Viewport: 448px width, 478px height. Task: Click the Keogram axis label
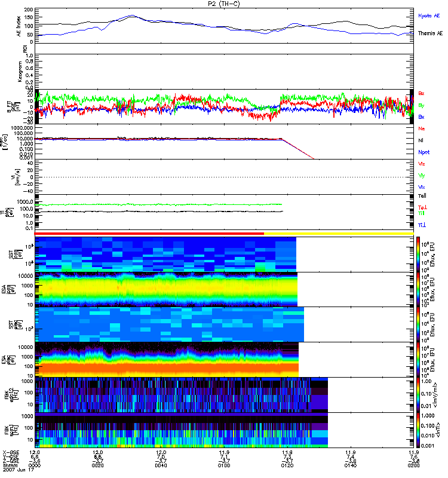20,72
